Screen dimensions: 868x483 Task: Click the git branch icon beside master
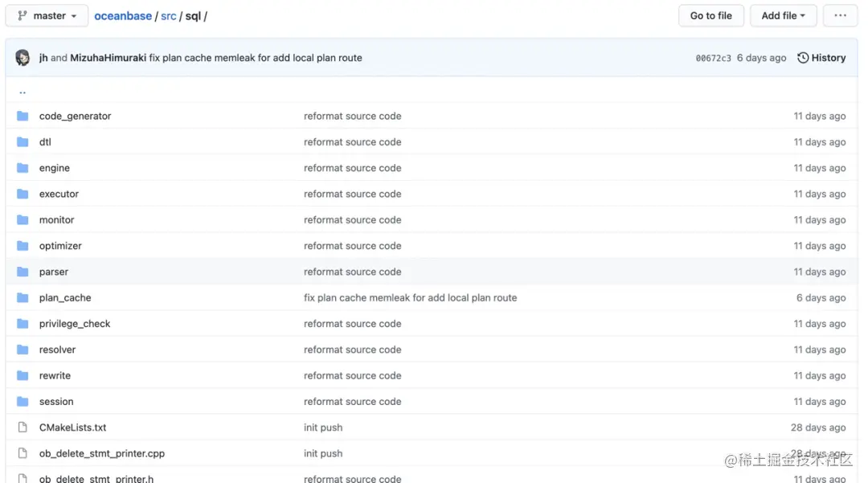23,15
